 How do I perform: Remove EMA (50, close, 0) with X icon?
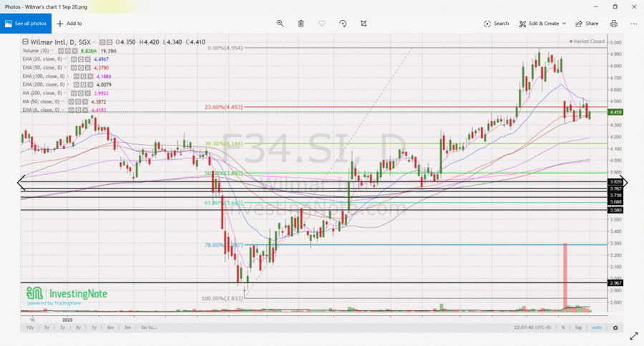pos(87,68)
